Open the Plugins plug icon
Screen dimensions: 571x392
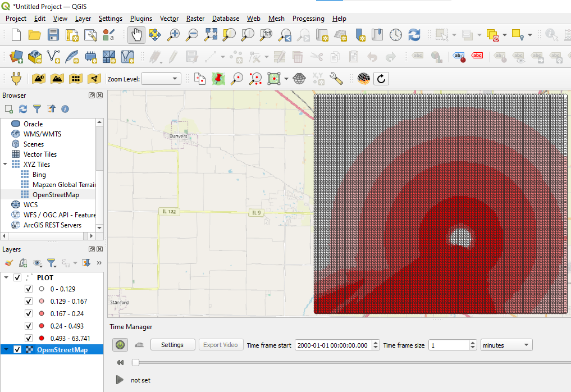coord(16,79)
